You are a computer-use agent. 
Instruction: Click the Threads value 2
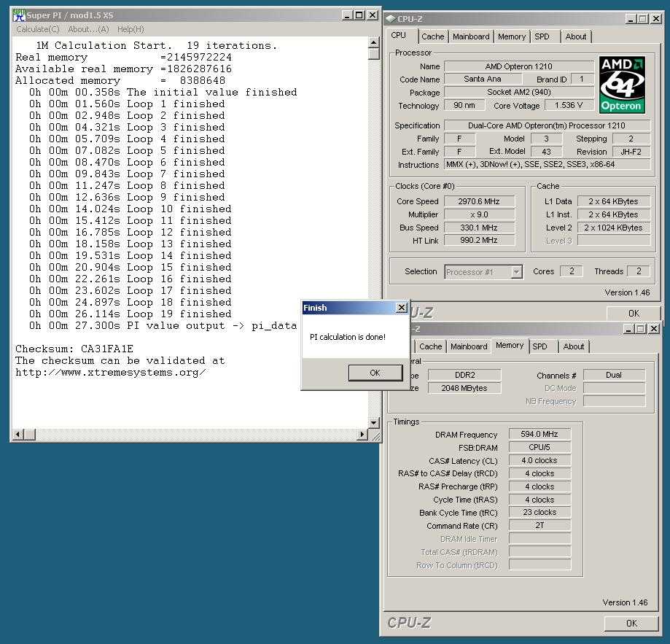coord(639,271)
